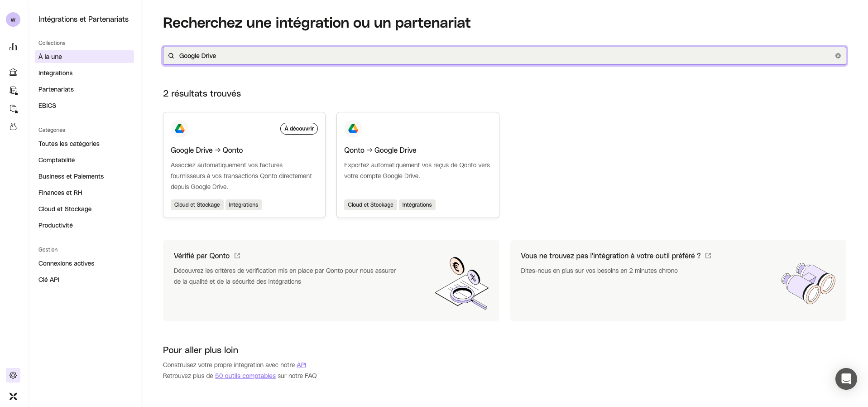Open Vous ne trouvez pas l'intégration heading
This screenshot has width=868, height=407.
(611, 256)
